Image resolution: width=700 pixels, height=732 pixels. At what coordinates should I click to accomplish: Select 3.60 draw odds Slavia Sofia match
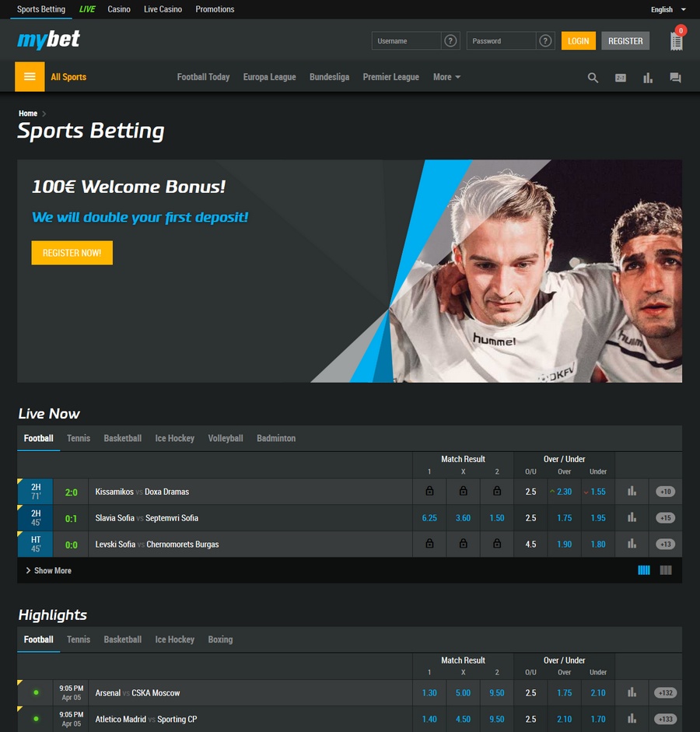[x=463, y=518]
